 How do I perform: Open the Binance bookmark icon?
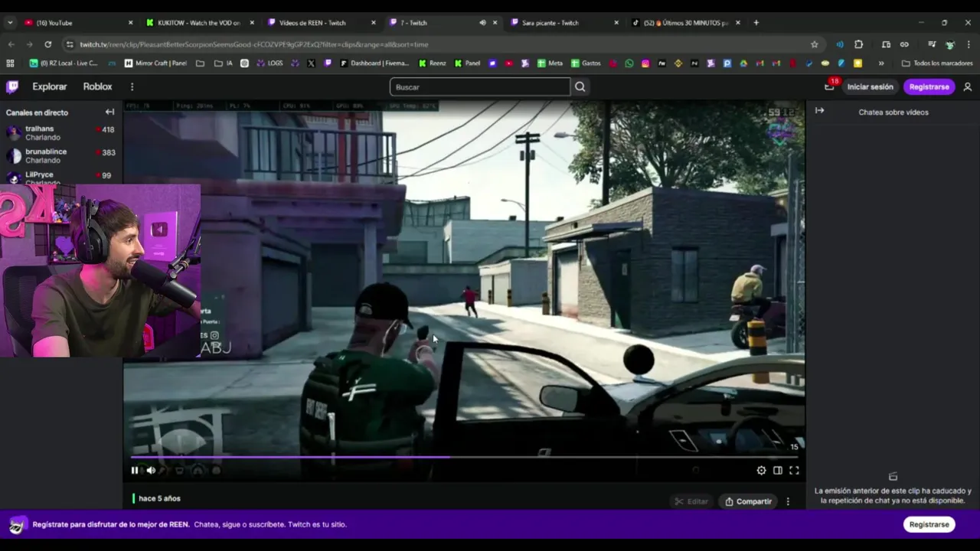point(678,64)
